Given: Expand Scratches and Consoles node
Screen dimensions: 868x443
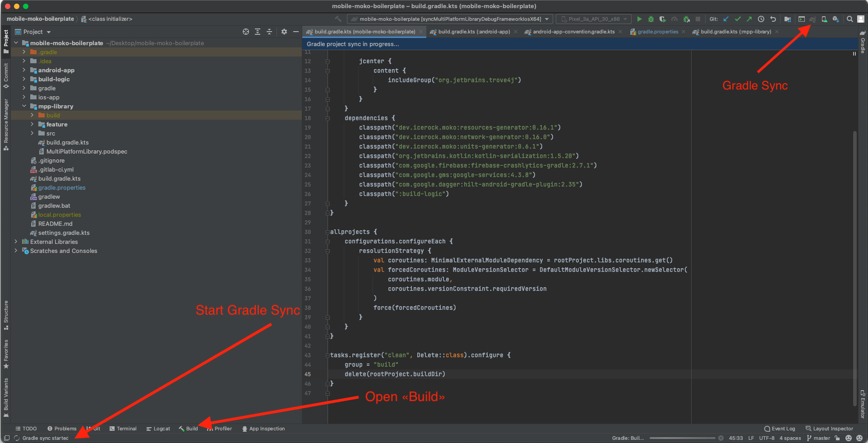Looking at the screenshot, I should pyautogui.click(x=16, y=251).
